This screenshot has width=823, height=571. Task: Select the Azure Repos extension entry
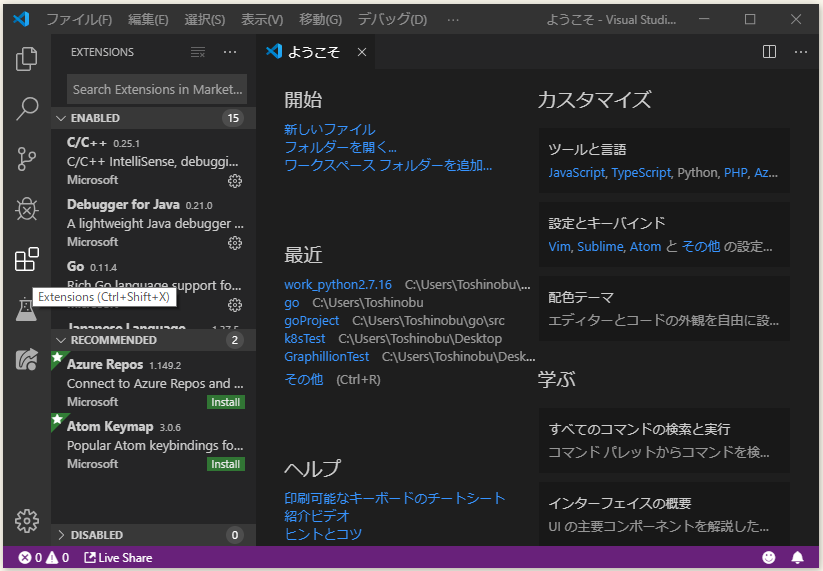click(153, 383)
